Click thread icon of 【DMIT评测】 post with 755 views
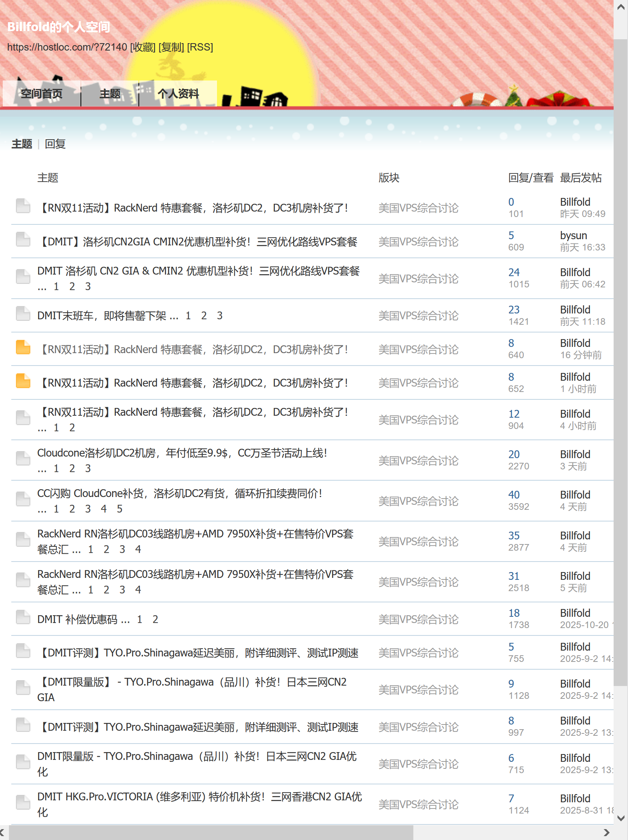 click(x=23, y=651)
